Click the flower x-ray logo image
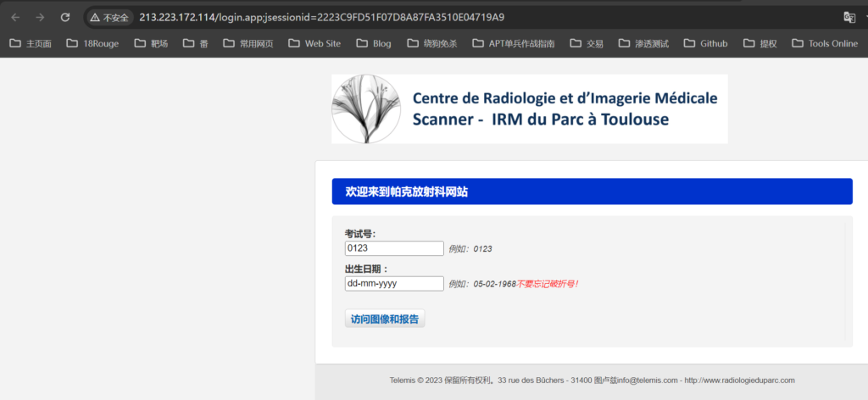868x400 pixels. tap(366, 109)
